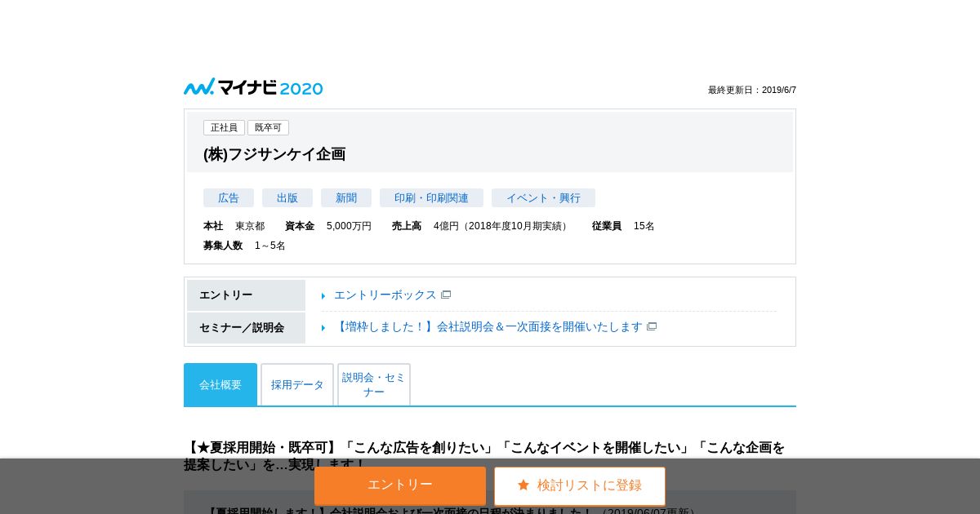Add company via 検討リストに登録 button
Viewport: 980px width, 514px height.
click(580, 485)
